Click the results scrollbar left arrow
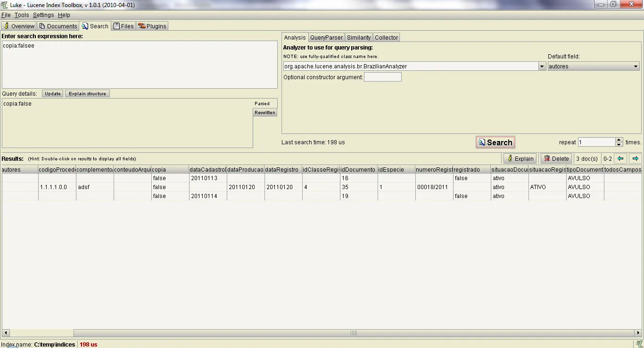This screenshot has width=644, height=348. tap(6, 333)
